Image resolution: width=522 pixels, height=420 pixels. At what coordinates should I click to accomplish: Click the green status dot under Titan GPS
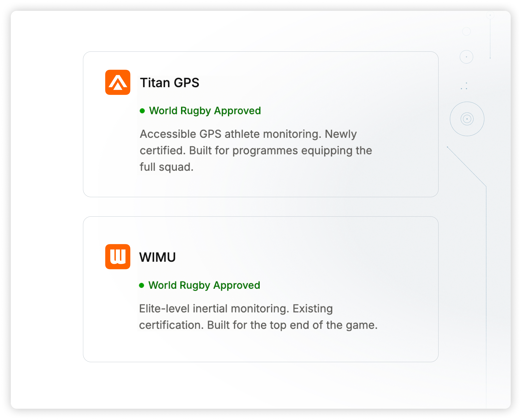point(142,111)
